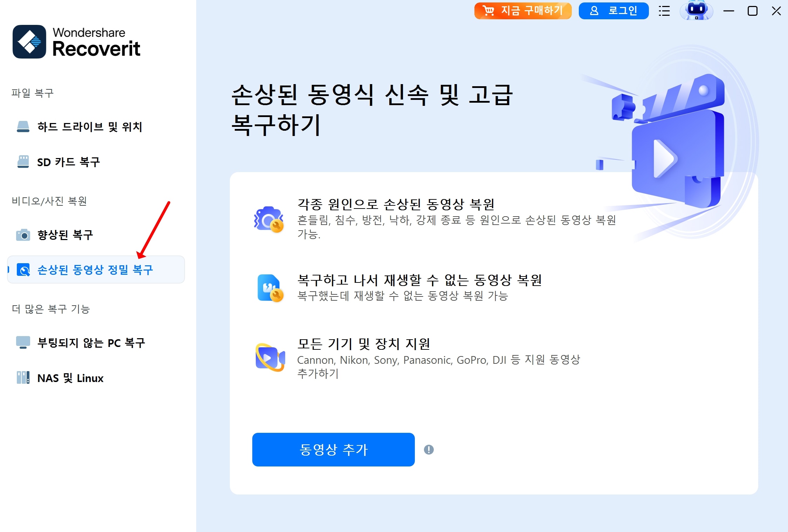Viewport: 788px width, 532px height.
Task: Click the unplayable video file repair icon
Action: coord(270,288)
